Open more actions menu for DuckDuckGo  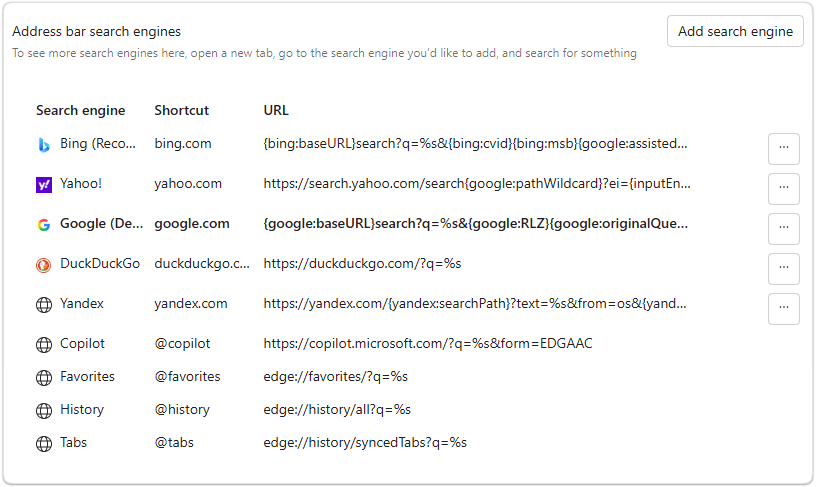coord(784,269)
